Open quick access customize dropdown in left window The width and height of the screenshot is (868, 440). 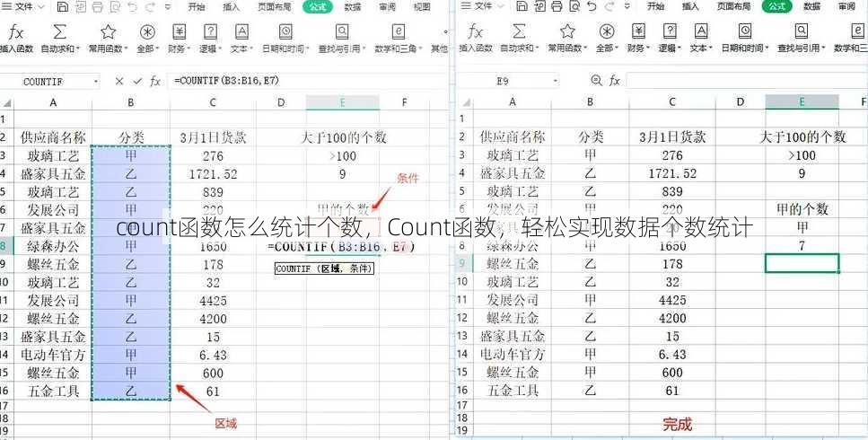point(168,7)
